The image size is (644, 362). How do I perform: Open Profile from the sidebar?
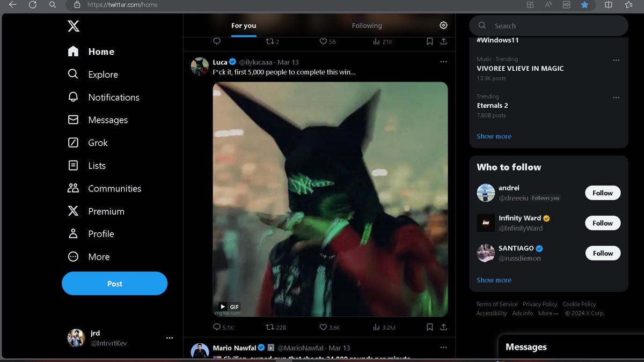pos(91,234)
